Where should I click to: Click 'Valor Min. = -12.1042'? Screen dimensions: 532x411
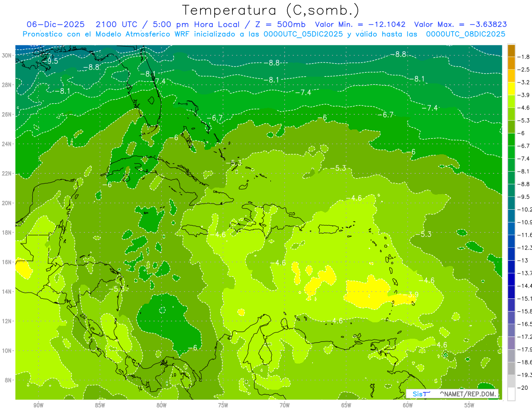tap(360, 24)
